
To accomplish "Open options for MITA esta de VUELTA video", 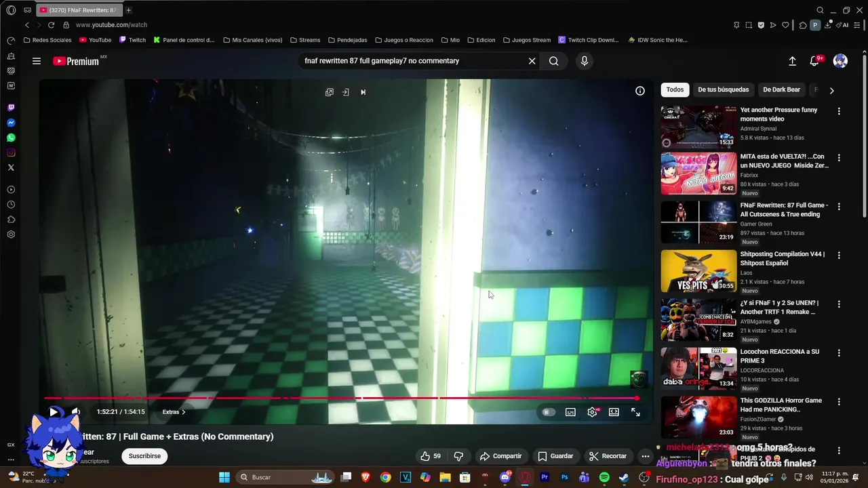I will point(839,158).
